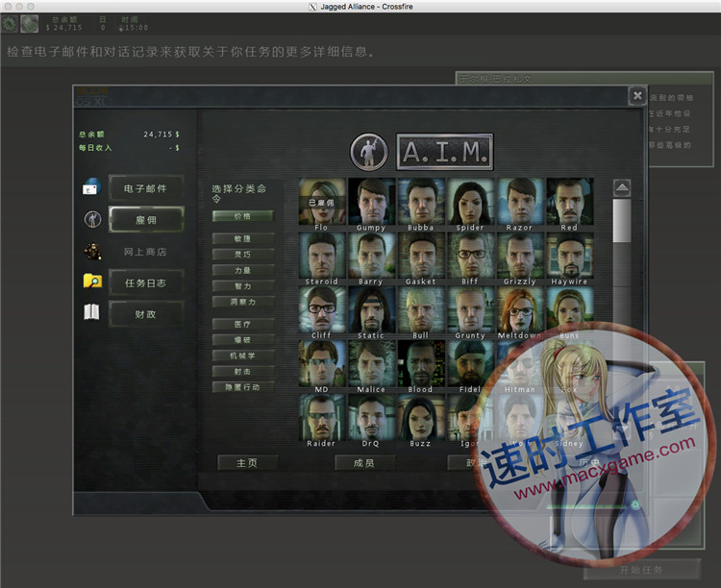Sort mercenaries by 射击
Viewport: 721px width, 588px height.
click(x=243, y=372)
